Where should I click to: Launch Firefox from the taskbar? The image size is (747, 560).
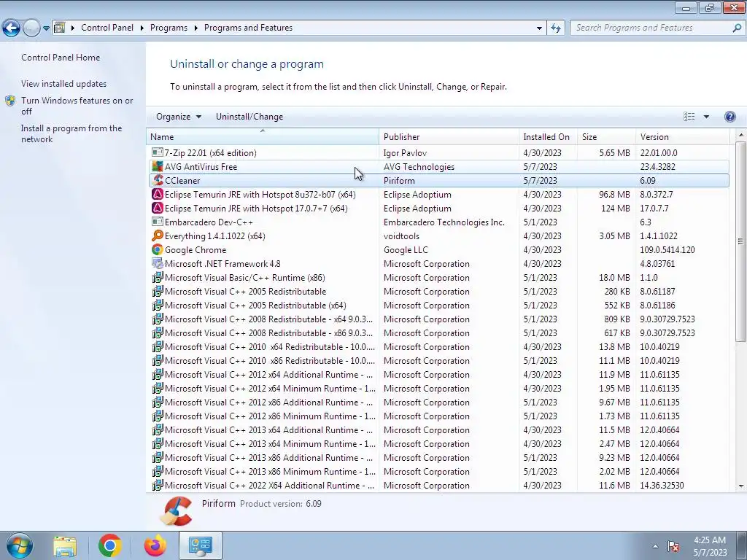coord(155,545)
